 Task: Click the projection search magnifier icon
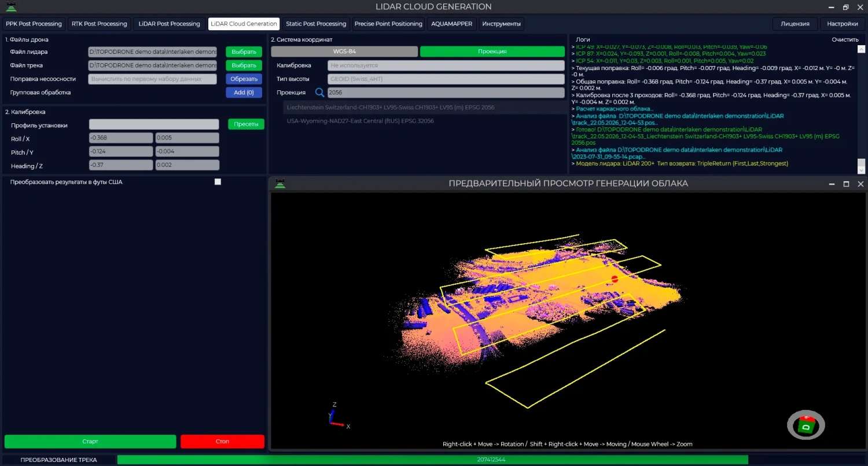tap(319, 92)
